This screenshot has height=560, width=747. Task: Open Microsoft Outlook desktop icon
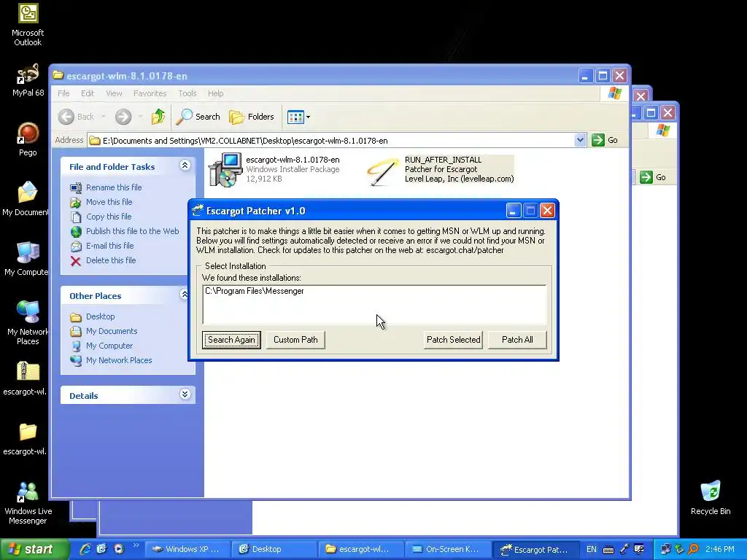click(28, 25)
